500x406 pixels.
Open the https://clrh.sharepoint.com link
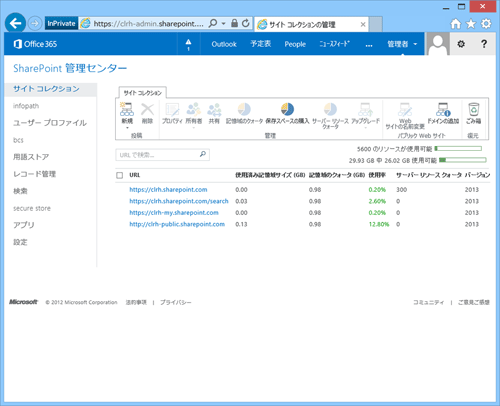(x=168, y=190)
